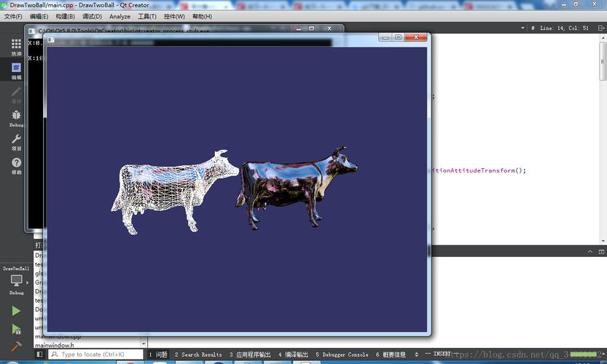Open the 2 Search Results pane

[x=198, y=354]
